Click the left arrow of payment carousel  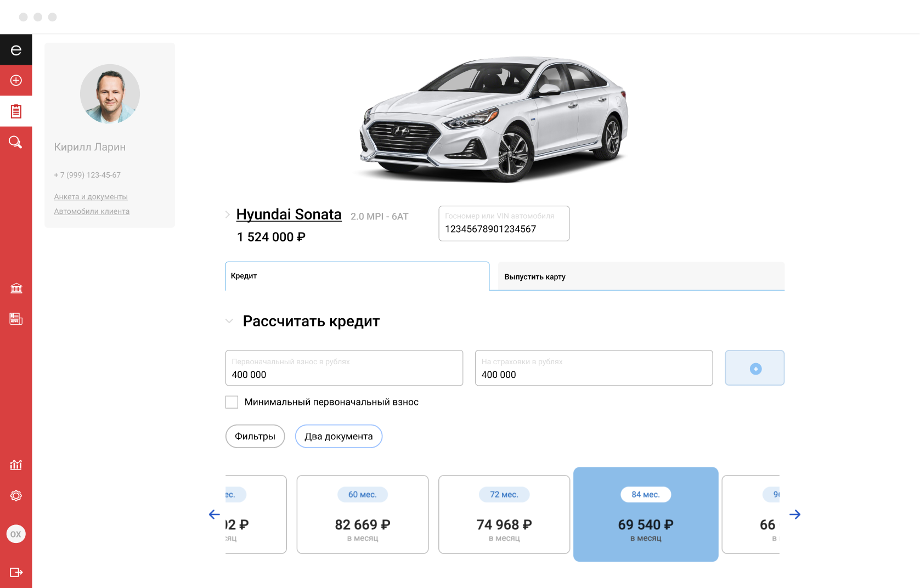pyautogui.click(x=215, y=514)
